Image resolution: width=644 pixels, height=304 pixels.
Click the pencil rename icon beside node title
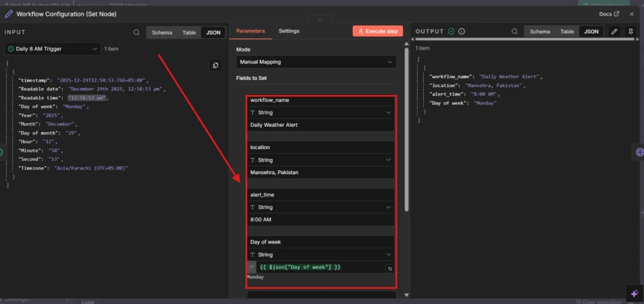pyautogui.click(x=8, y=14)
